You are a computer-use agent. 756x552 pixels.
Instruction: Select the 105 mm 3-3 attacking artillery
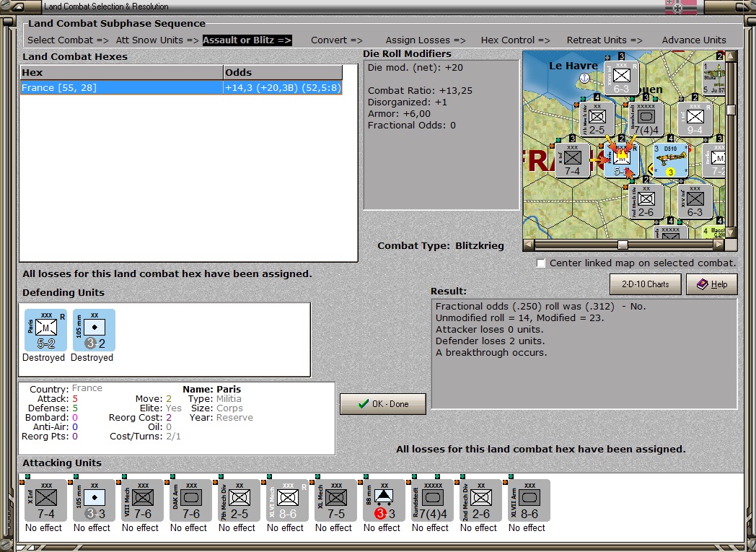[94, 501]
